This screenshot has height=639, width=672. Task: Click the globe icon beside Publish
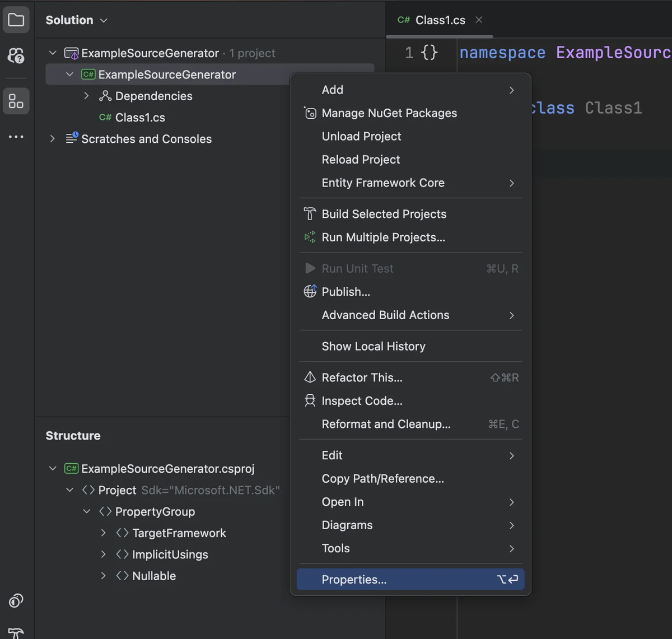[310, 291]
